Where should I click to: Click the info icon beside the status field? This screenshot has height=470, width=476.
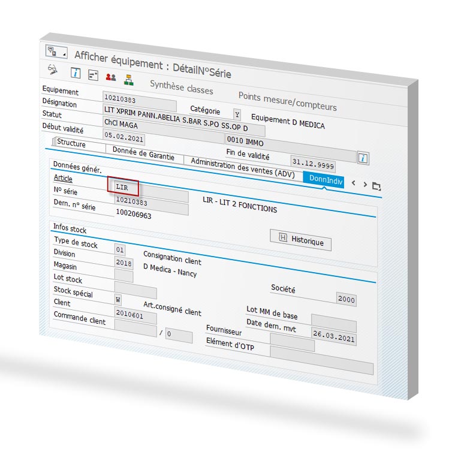coord(363,158)
